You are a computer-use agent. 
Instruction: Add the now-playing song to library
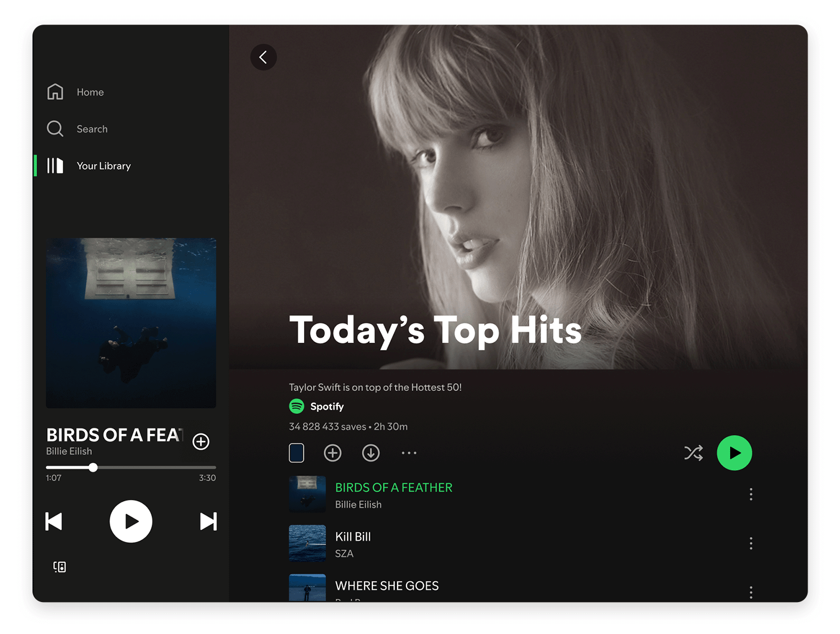coord(201,441)
